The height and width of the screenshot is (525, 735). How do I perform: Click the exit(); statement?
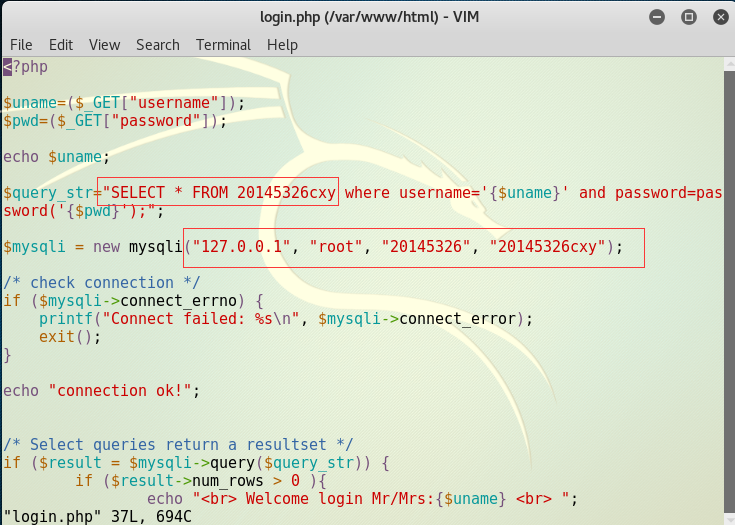point(70,337)
